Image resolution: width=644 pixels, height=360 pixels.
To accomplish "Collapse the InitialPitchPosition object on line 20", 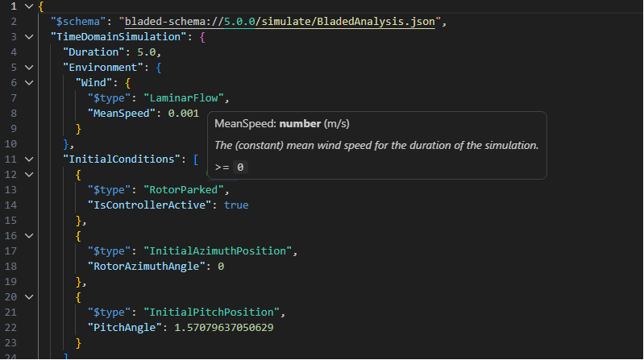I will [30, 296].
